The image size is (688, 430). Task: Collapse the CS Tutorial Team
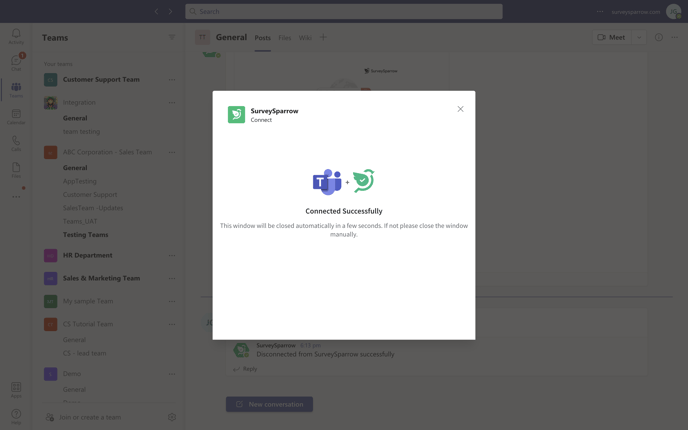[x=88, y=324]
